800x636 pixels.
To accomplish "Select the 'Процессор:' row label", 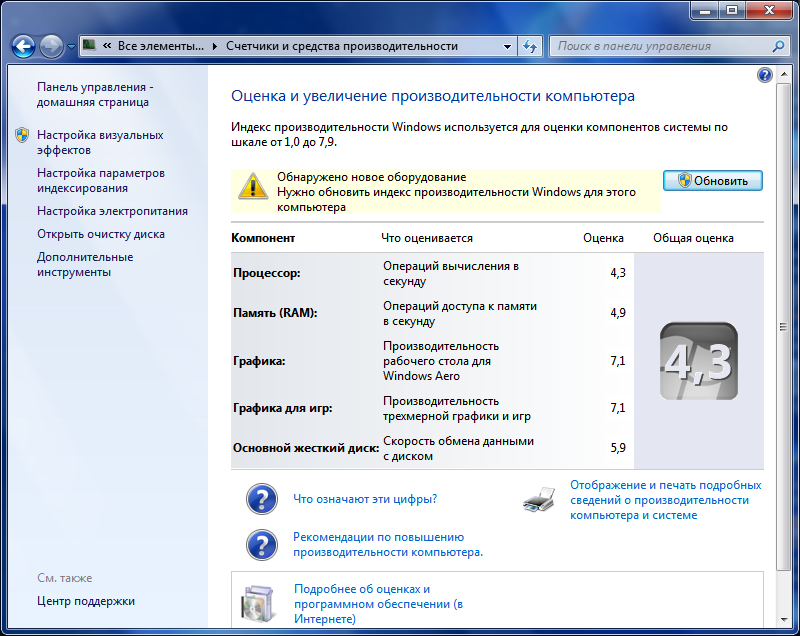I will (x=267, y=273).
